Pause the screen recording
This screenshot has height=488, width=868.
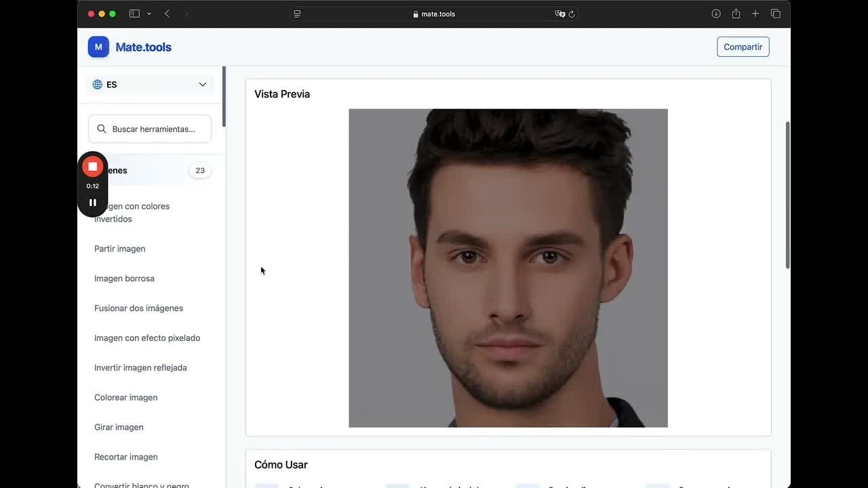(93, 202)
